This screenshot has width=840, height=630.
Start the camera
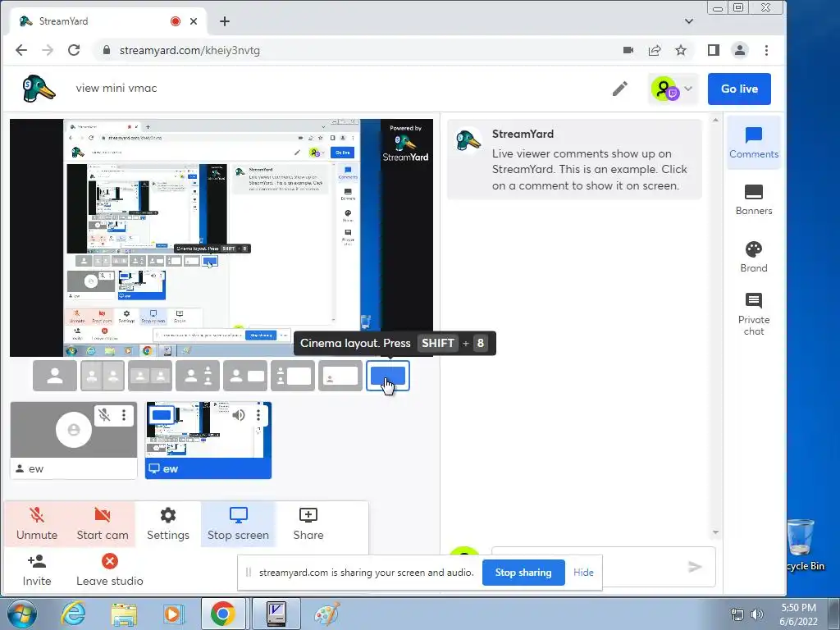click(103, 524)
